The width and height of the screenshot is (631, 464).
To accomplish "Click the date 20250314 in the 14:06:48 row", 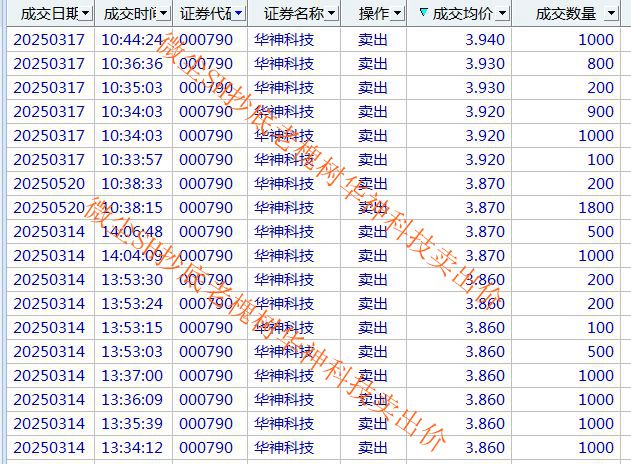I will coord(49,232).
